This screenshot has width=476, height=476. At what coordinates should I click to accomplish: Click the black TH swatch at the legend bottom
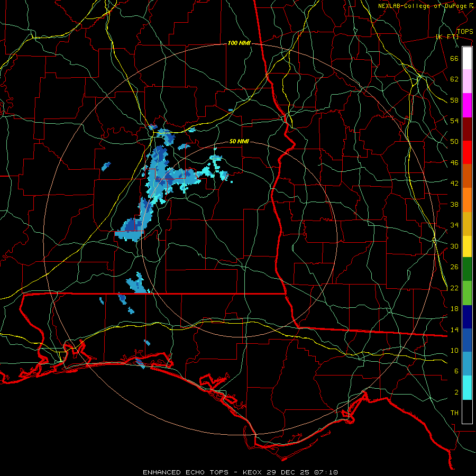(x=467, y=411)
